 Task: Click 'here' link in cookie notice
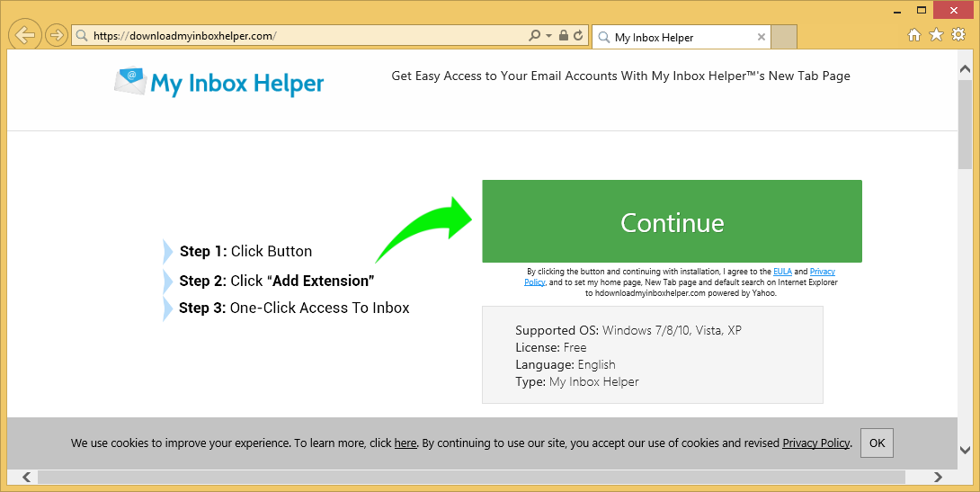tap(405, 443)
